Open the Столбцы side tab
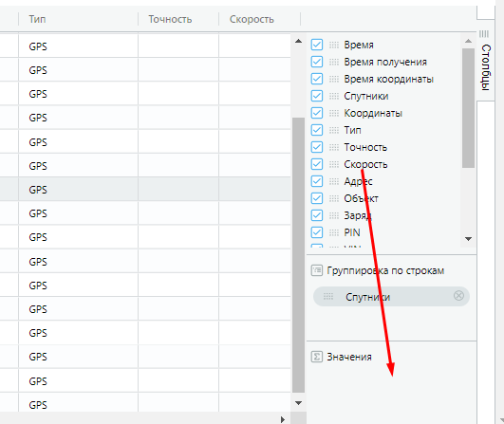The height and width of the screenshot is (424, 504). 486,67
